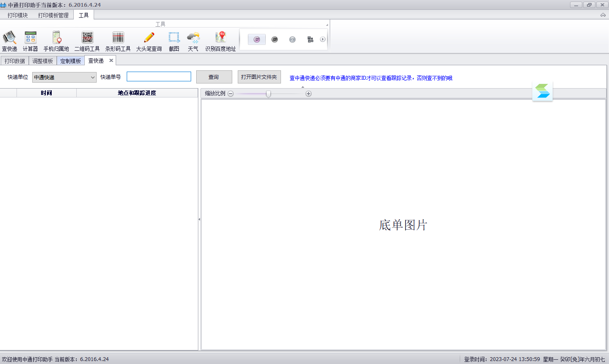Open the 查快递 express lookup tool in the ribbon

(x=10, y=41)
